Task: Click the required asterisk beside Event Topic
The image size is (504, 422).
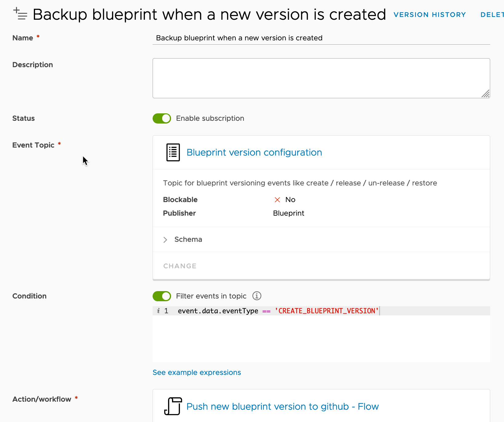Action: (59, 143)
